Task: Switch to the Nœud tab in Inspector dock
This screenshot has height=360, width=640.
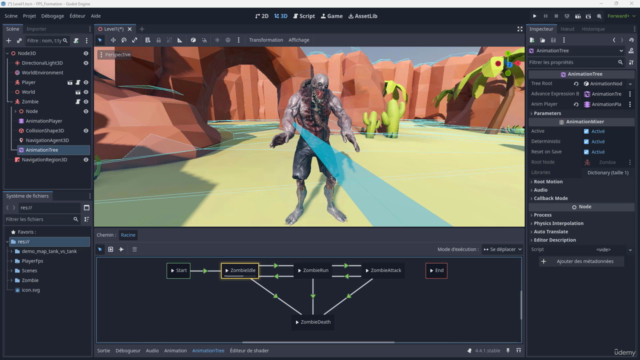Action: click(x=567, y=29)
